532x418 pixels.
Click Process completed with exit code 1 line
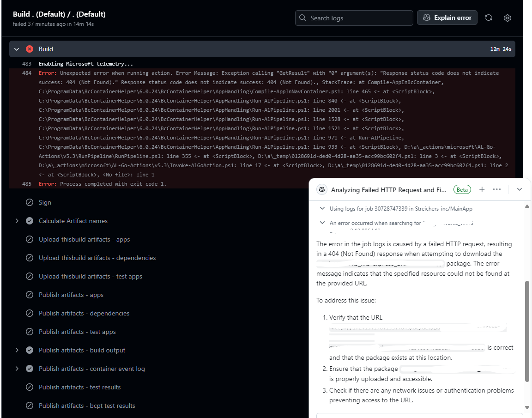(103, 184)
